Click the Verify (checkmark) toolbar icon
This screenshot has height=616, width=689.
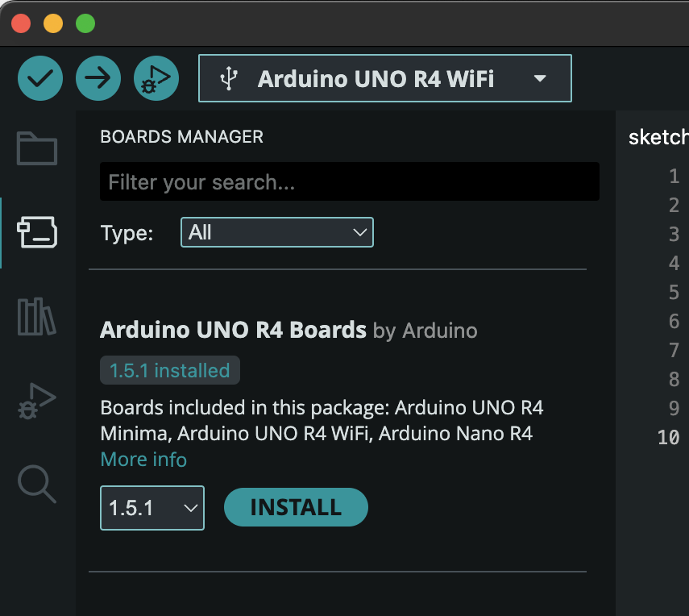(x=39, y=77)
